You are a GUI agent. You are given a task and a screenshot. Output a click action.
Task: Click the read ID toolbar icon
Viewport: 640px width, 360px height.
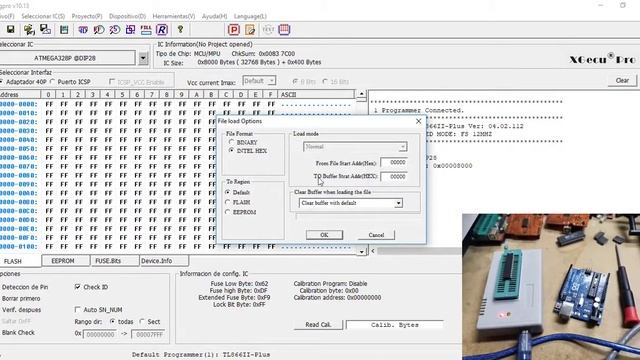[x=83, y=30]
